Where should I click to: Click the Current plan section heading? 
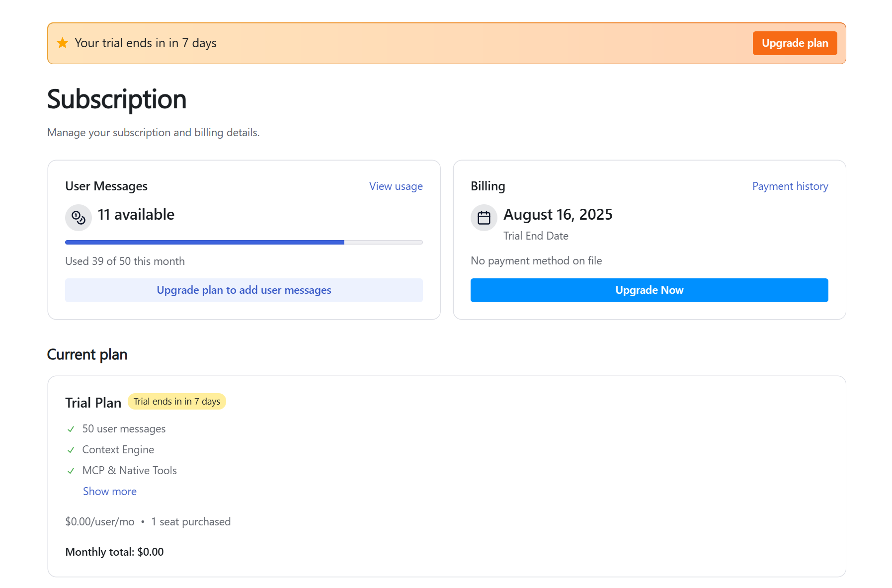pyautogui.click(x=87, y=355)
